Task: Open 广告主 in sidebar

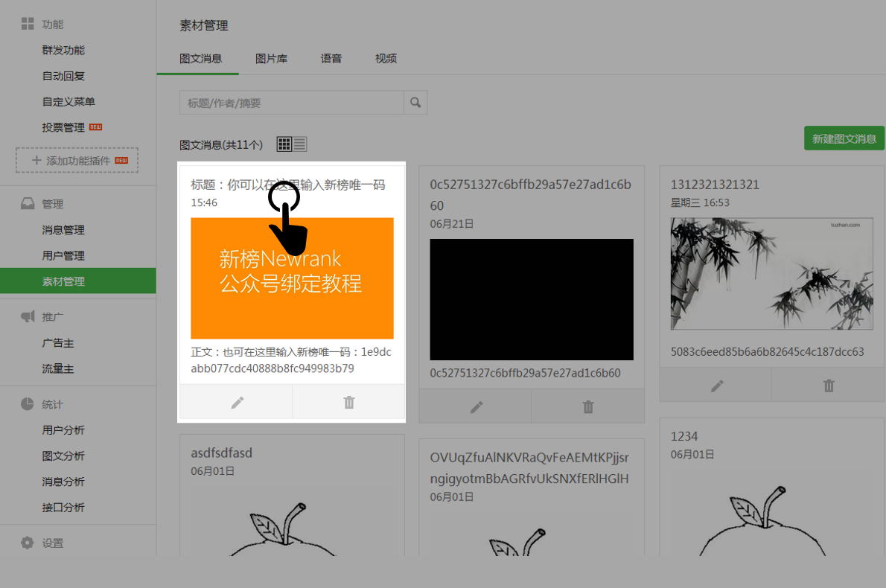Action: point(57,343)
